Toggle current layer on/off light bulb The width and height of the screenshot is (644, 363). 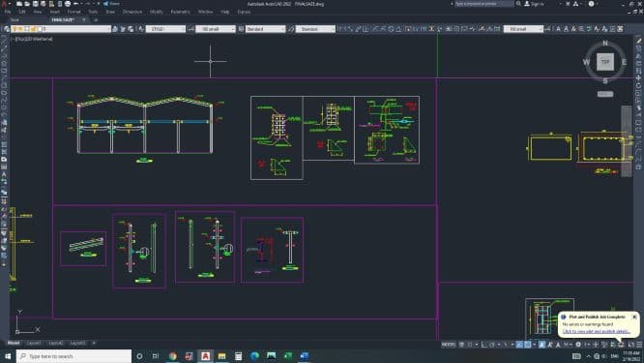pyautogui.click(x=15, y=29)
